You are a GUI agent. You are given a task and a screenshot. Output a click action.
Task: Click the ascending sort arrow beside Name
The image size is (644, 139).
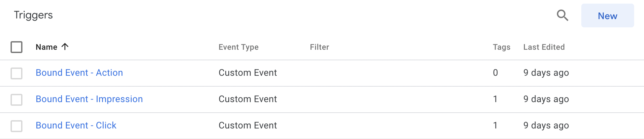tap(65, 47)
